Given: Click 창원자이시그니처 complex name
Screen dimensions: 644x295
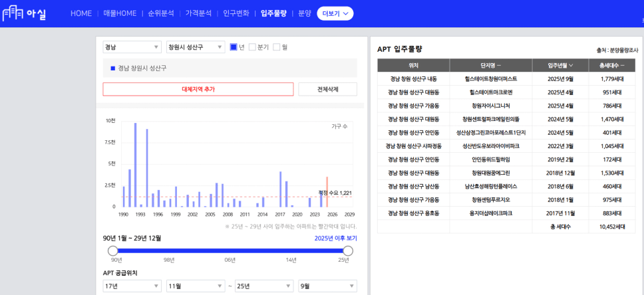Looking at the screenshot, I should 491,106.
